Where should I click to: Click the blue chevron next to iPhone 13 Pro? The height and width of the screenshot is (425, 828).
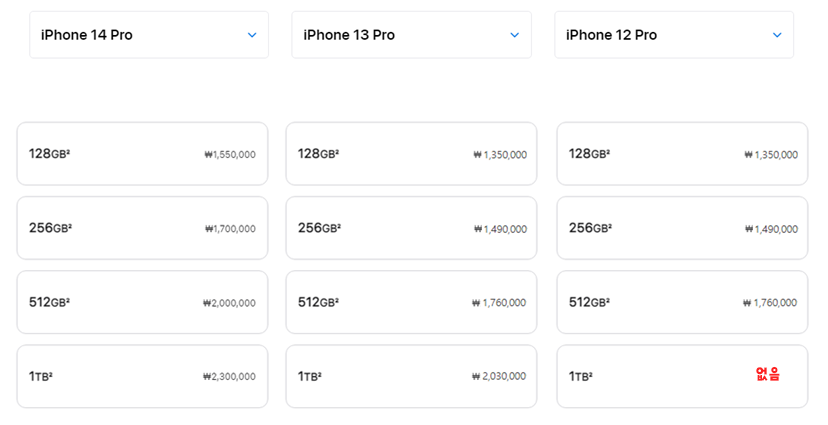coord(514,35)
